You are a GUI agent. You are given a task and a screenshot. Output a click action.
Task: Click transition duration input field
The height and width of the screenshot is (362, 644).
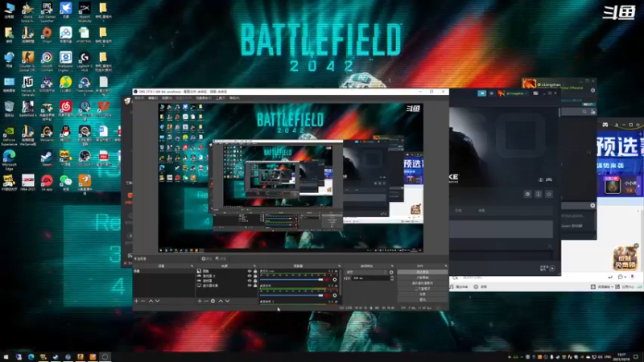(371, 278)
